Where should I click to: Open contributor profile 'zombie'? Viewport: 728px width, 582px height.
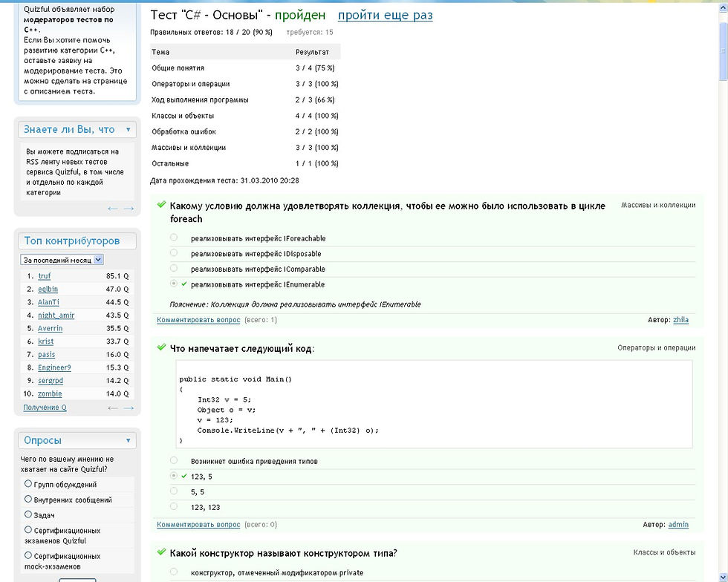pos(50,393)
